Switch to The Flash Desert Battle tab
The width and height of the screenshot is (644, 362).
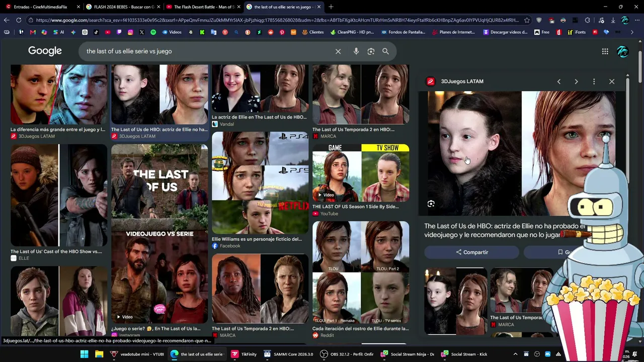coord(203,7)
